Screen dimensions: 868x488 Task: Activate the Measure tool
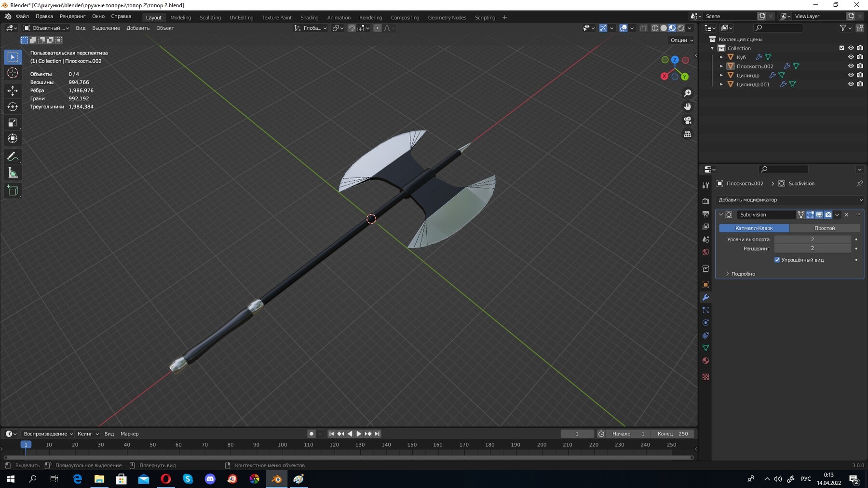pos(13,172)
